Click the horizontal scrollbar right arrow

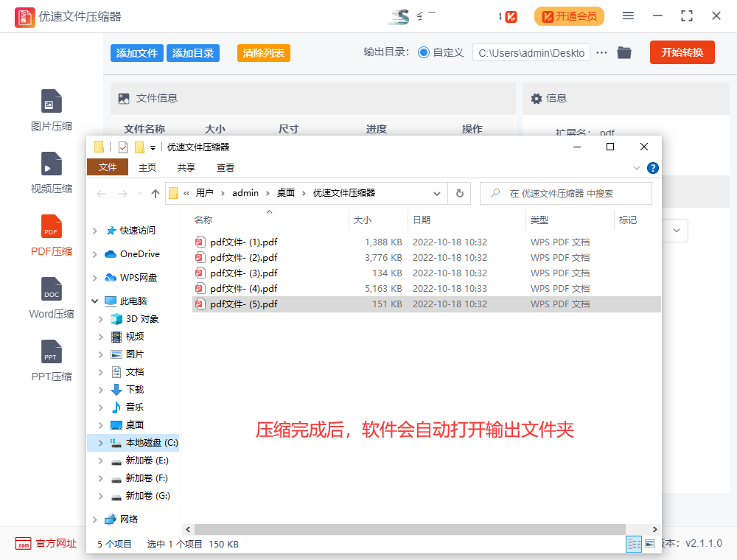[x=654, y=530]
